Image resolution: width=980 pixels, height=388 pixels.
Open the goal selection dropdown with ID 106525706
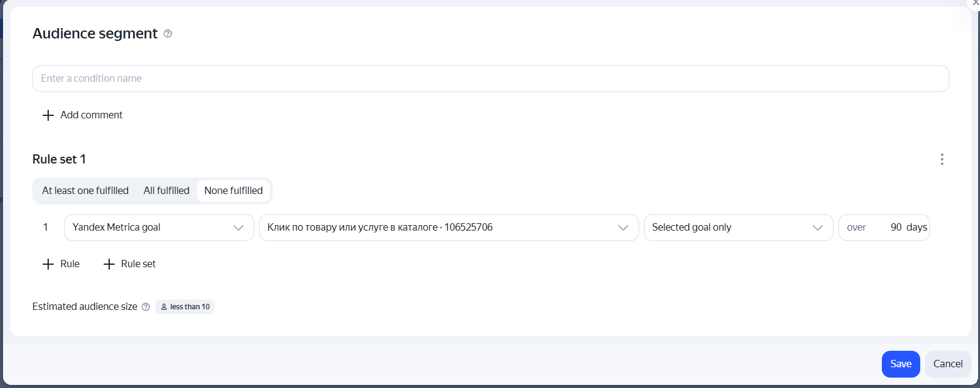tap(449, 228)
